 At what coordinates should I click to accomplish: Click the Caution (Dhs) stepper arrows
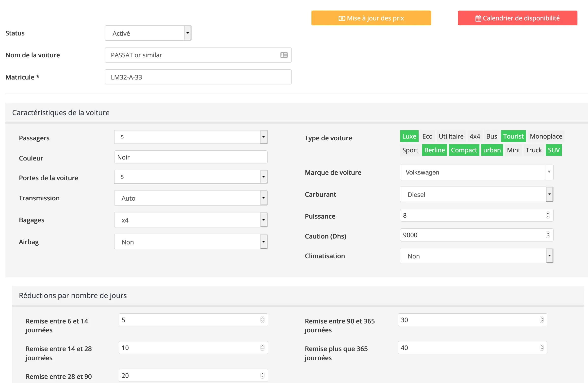(x=548, y=235)
